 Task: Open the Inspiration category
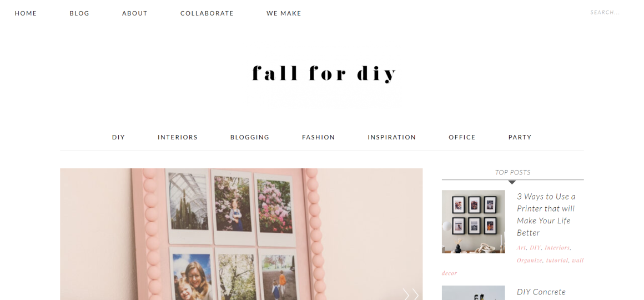tap(392, 137)
